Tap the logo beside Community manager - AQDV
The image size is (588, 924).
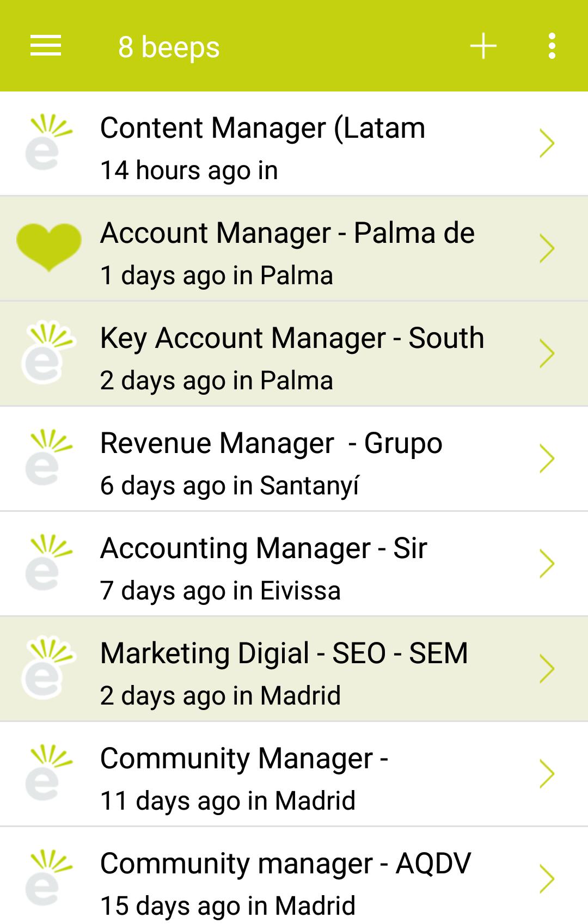click(48, 878)
